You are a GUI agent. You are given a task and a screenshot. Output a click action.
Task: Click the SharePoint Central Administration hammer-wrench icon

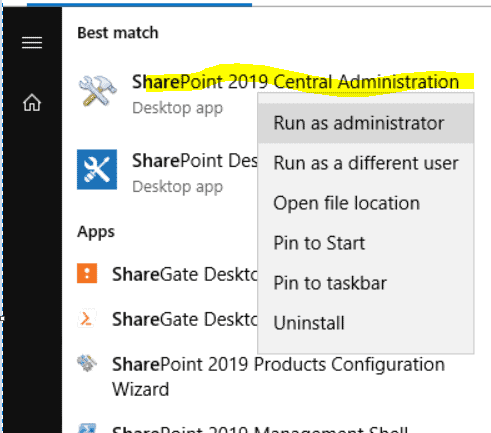tap(97, 91)
